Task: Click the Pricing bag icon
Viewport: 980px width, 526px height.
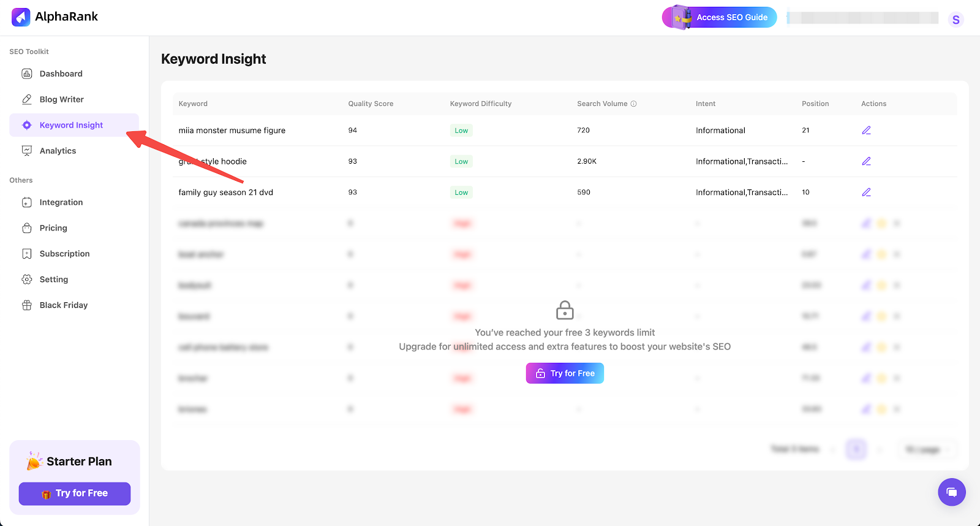Action: [27, 228]
